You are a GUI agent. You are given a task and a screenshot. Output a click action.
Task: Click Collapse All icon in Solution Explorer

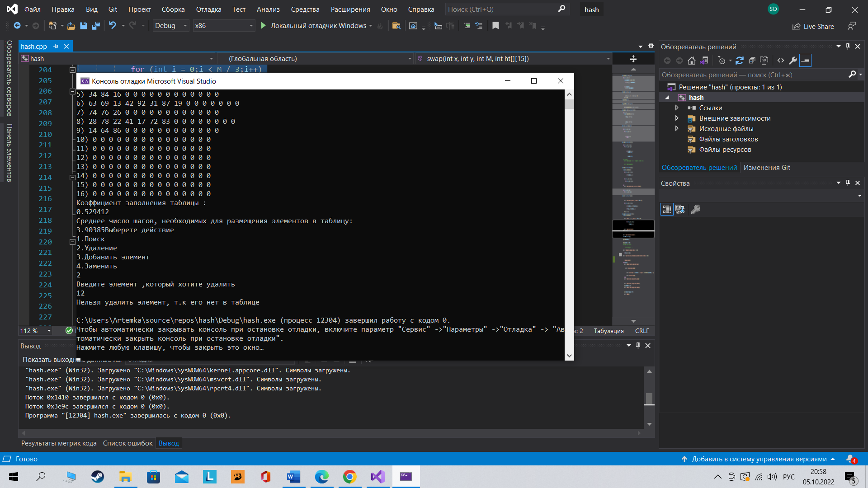coord(752,61)
